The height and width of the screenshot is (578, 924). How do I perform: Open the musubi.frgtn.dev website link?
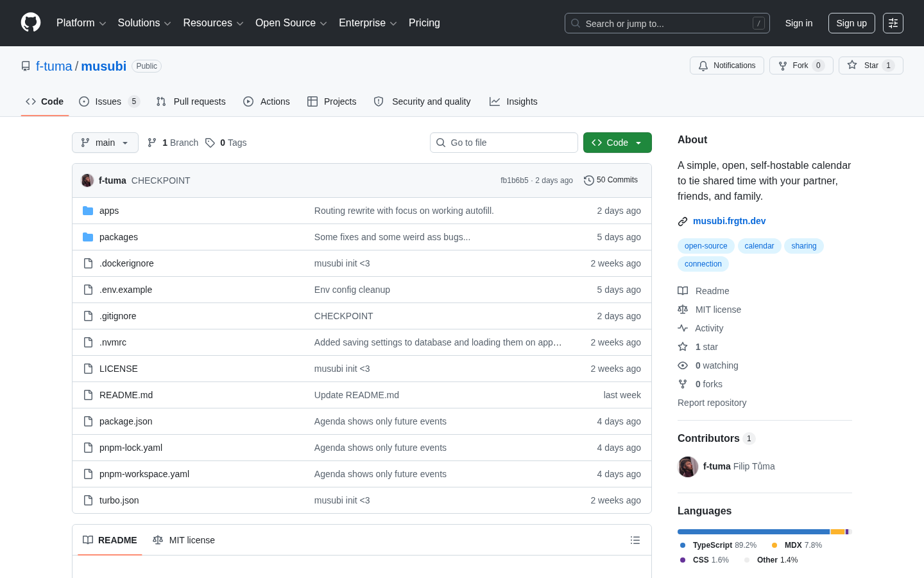click(729, 221)
